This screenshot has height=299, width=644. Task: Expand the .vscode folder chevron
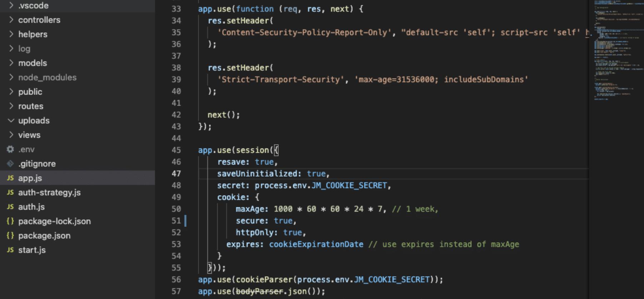(x=11, y=5)
